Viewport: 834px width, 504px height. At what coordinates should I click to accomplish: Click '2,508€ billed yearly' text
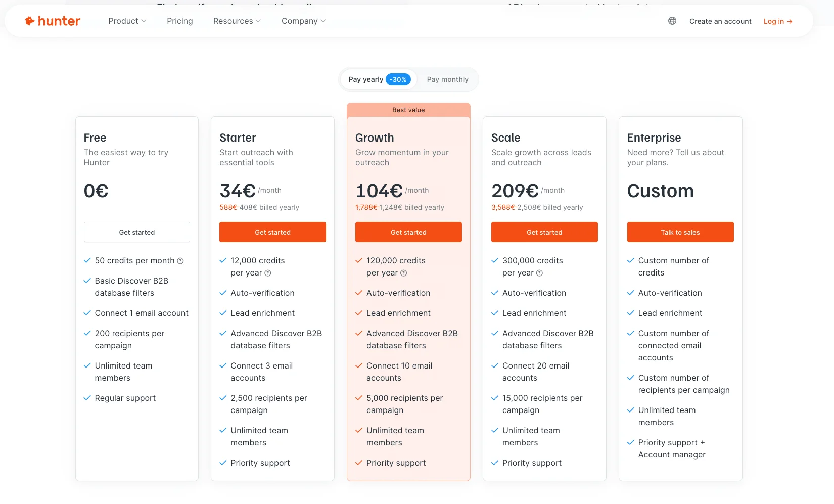[x=550, y=207]
